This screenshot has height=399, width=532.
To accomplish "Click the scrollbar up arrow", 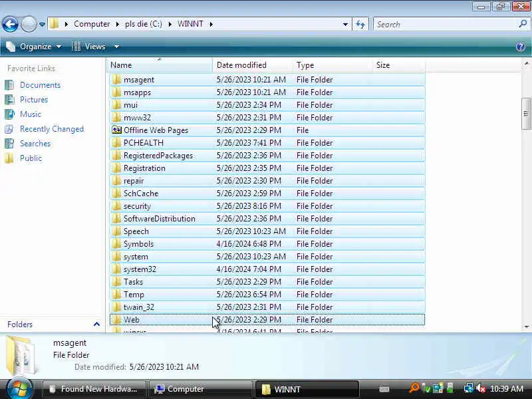I will 526,63.
